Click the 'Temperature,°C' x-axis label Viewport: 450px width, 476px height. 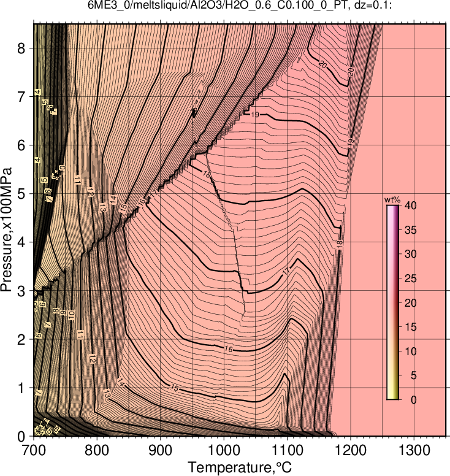pyautogui.click(x=240, y=467)
